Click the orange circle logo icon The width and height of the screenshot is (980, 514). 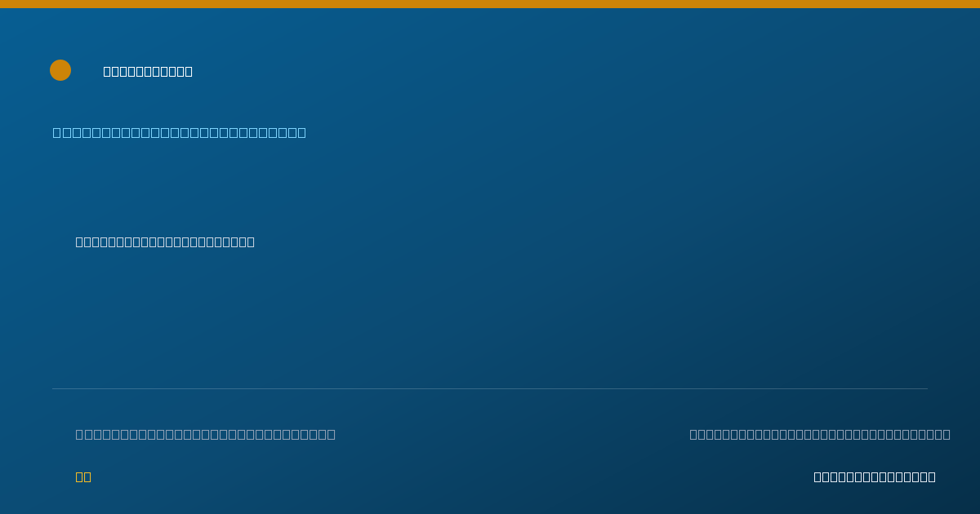(60, 70)
